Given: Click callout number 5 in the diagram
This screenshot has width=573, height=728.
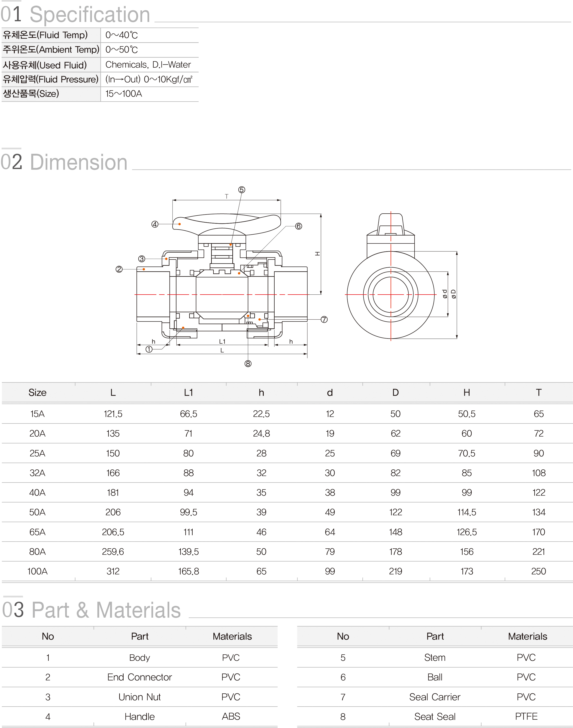Looking at the screenshot, I should pos(242,190).
